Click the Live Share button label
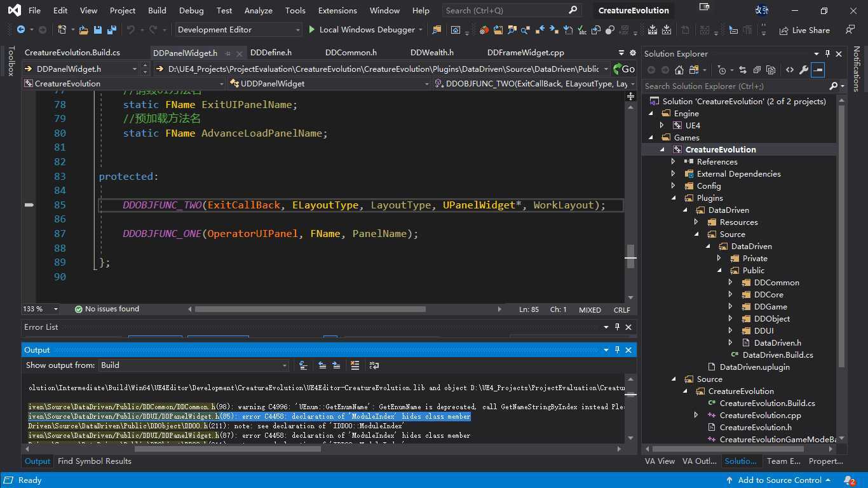Image resolution: width=868 pixels, height=488 pixels. (811, 30)
